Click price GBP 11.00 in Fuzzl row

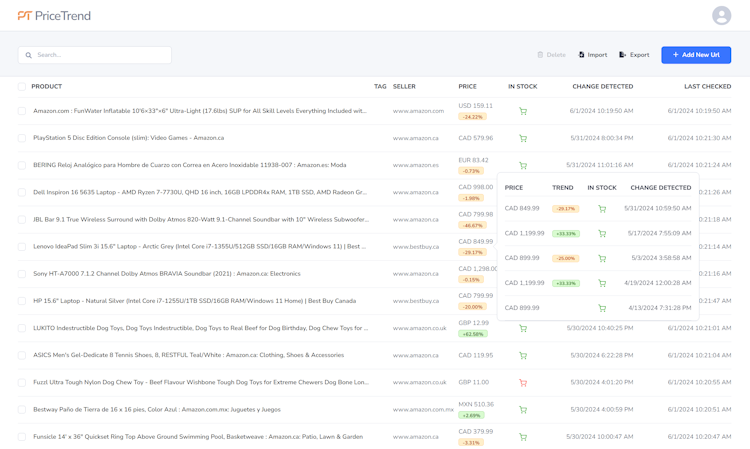coord(474,382)
